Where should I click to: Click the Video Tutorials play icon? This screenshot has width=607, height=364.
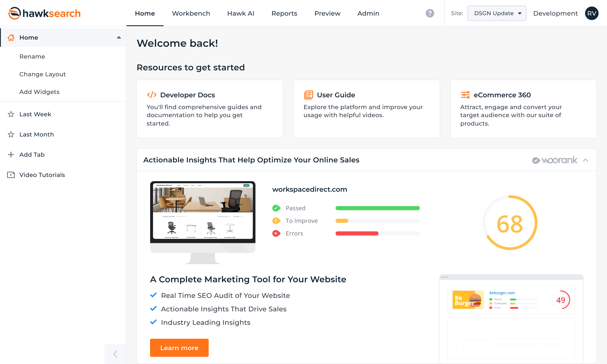(x=11, y=175)
